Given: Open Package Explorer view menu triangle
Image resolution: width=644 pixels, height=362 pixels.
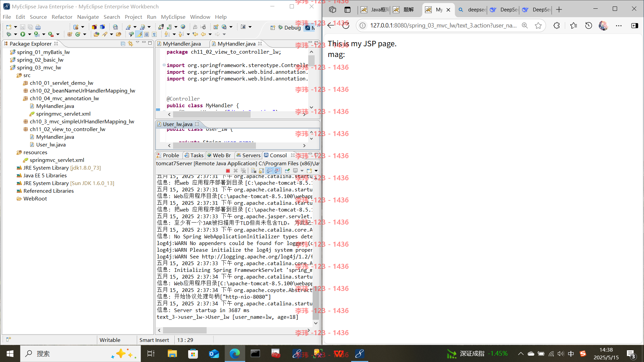Looking at the screenshot, I should 138,43.
